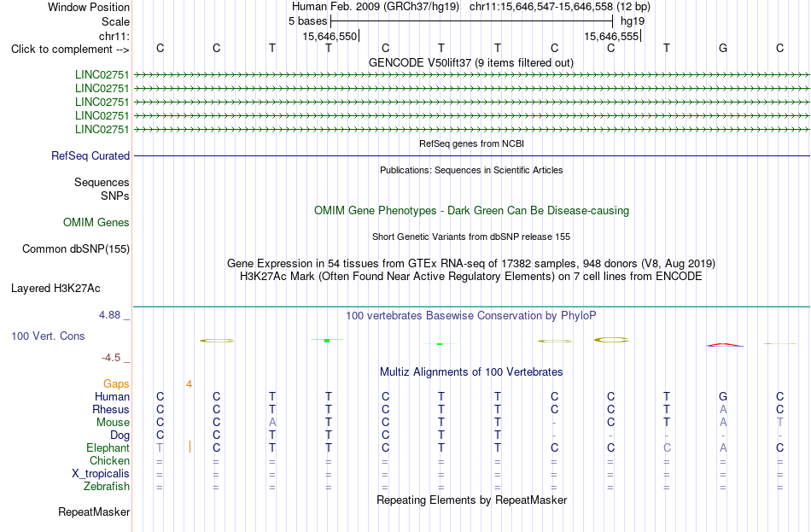Open the GTEx "Gene Expression in 54 tissues" title

[471, 263]
